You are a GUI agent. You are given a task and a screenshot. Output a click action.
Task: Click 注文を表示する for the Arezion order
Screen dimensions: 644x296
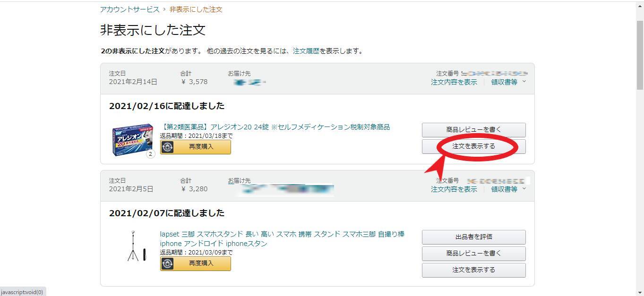pos(473,146)
